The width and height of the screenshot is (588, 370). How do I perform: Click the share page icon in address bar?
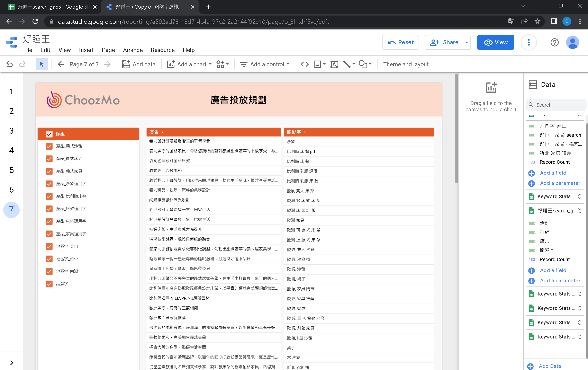(524, 21)
